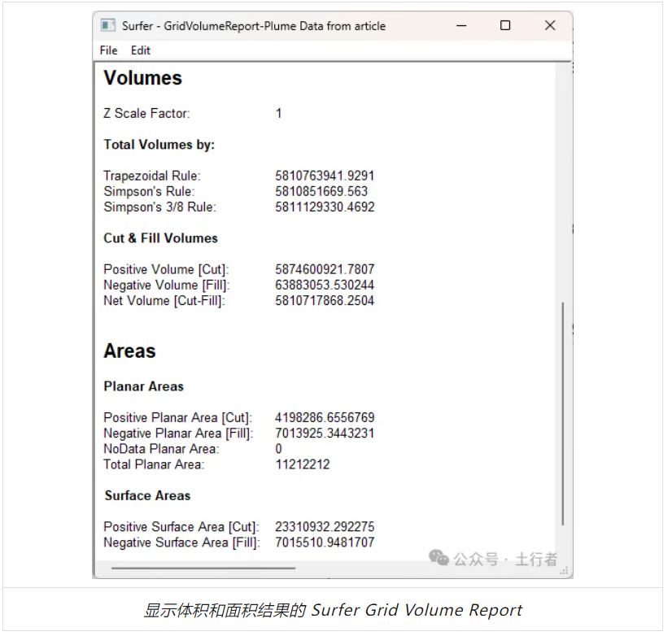This screenshot has width=672, height=636.
Task: Click the window resize grip corner
Action: [x=565, y=570]
